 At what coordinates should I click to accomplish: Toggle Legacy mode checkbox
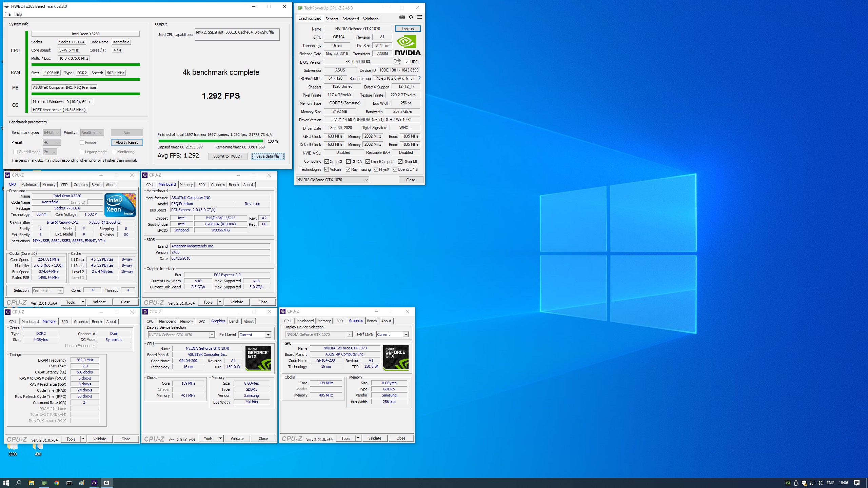[82, 152]
